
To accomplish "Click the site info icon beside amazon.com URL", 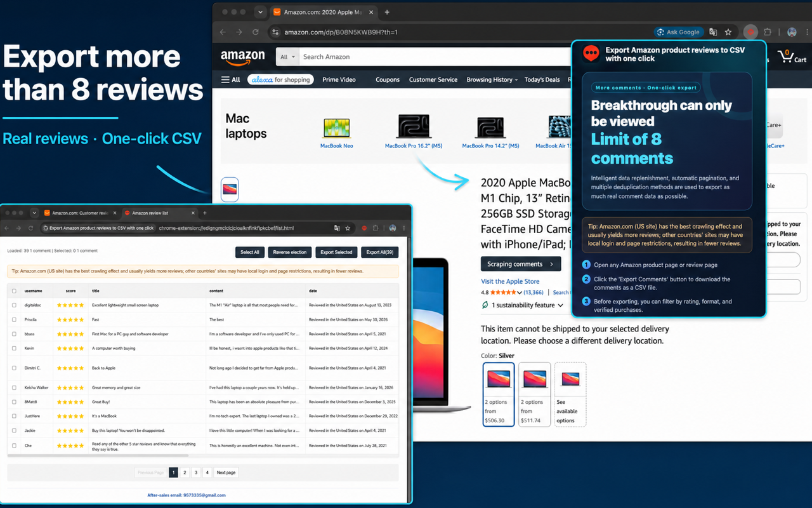I will [275, 32].
